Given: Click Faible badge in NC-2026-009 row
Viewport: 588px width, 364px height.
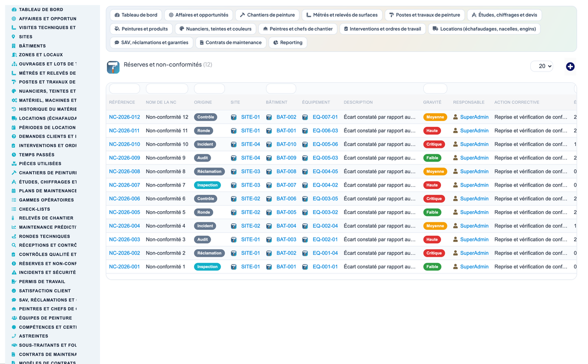Looking at the screenshot, I should click(x=432, y=158).
